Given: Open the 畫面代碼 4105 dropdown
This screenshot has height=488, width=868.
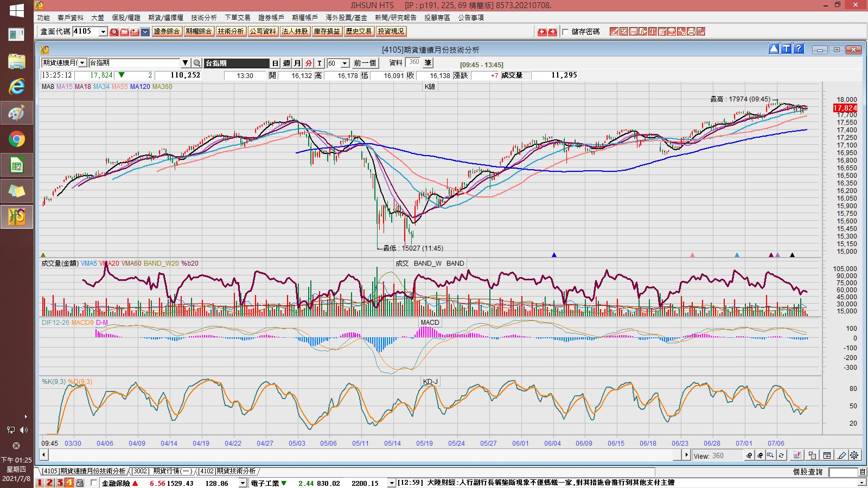Looking at the screenshot, I should click(x=103, y=32).
